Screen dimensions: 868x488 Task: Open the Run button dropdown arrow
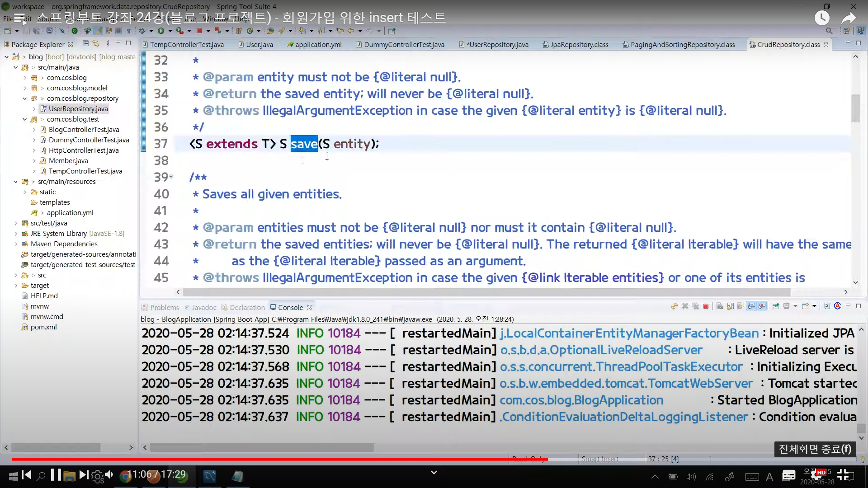tap(170, 31)
